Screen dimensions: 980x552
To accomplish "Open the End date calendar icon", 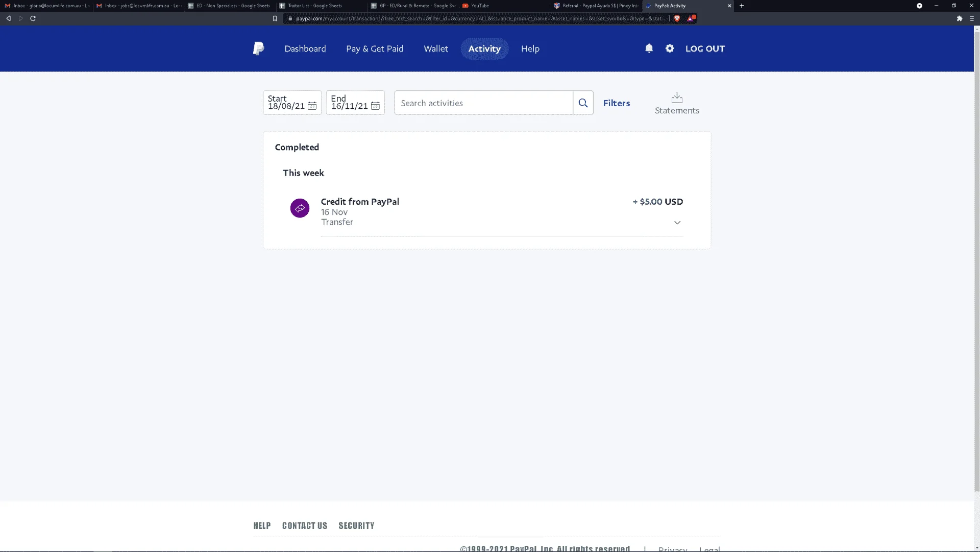I will pos(375,106).
